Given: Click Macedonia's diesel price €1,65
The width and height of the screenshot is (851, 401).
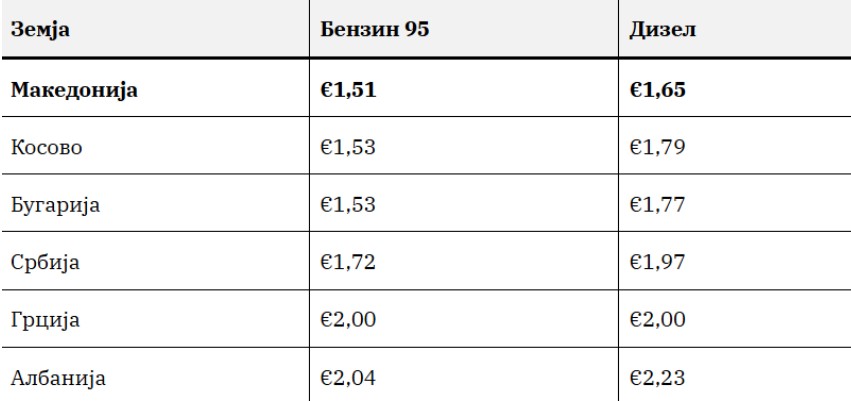Looking at the screenshot, I should point(657,90).
